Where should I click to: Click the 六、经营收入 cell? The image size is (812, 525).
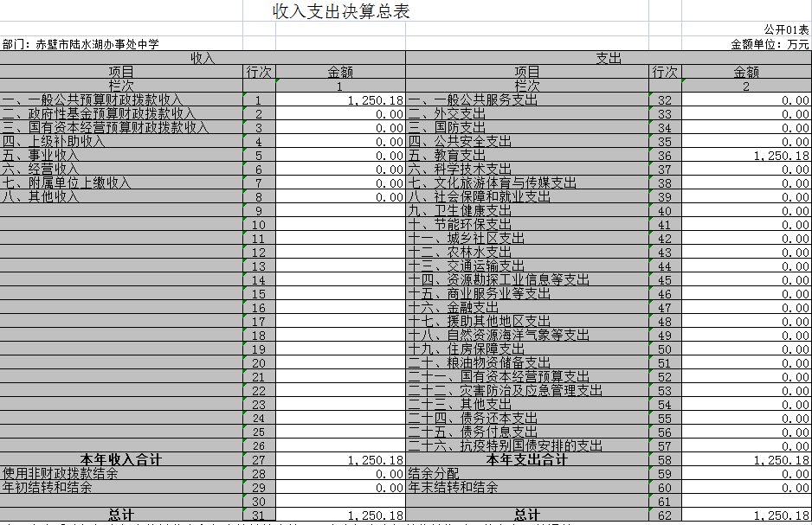pos(121,170)
